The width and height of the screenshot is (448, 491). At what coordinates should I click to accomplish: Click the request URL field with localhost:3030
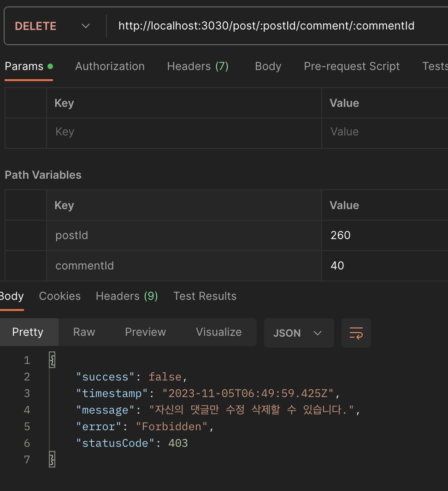click(x=266, y=26)
